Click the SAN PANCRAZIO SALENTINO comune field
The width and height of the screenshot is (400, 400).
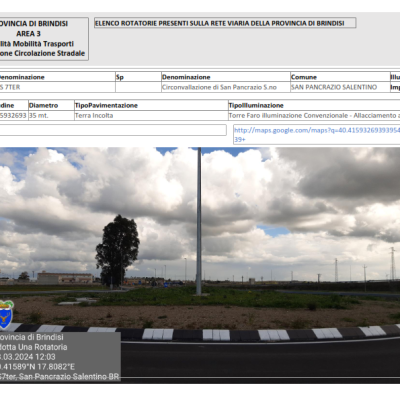[340, 87]
